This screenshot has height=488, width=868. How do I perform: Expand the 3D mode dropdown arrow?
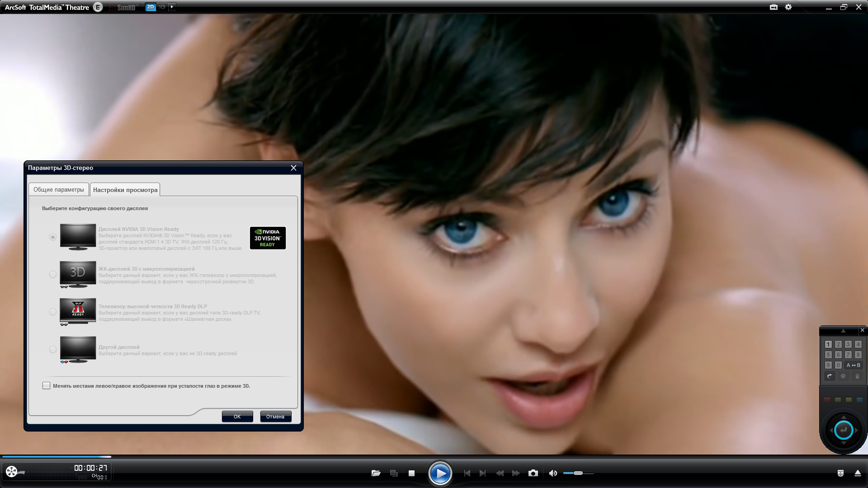click(x=172, y=7)
